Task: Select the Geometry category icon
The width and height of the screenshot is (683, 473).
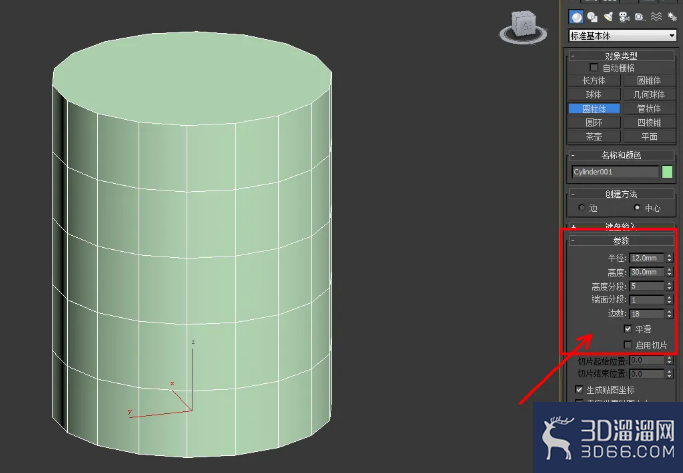Action: click(x=577, y=17)
